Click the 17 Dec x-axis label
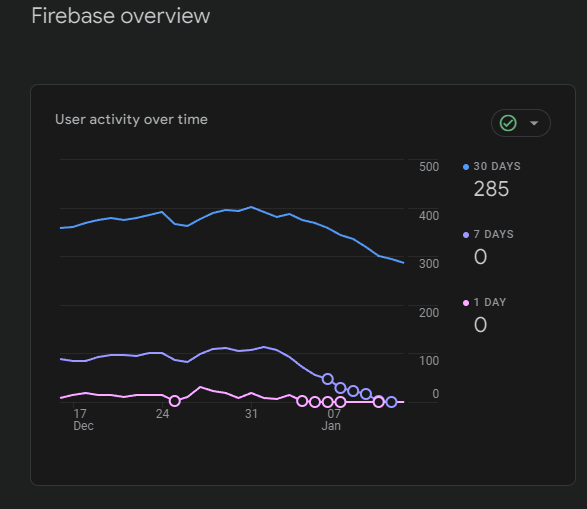This screenshot has width=587, height=509. [83, 420]
